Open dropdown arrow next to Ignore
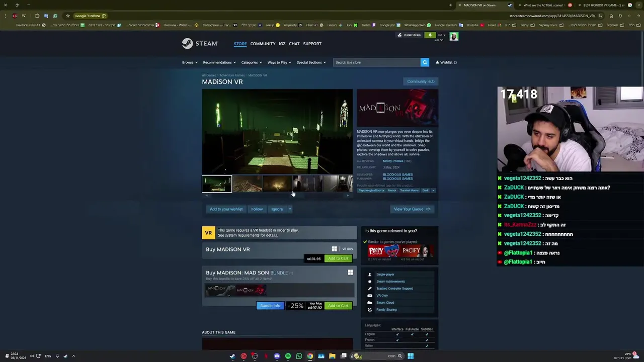The height and width of the screenshot is (362, 644). pos(290,209)
